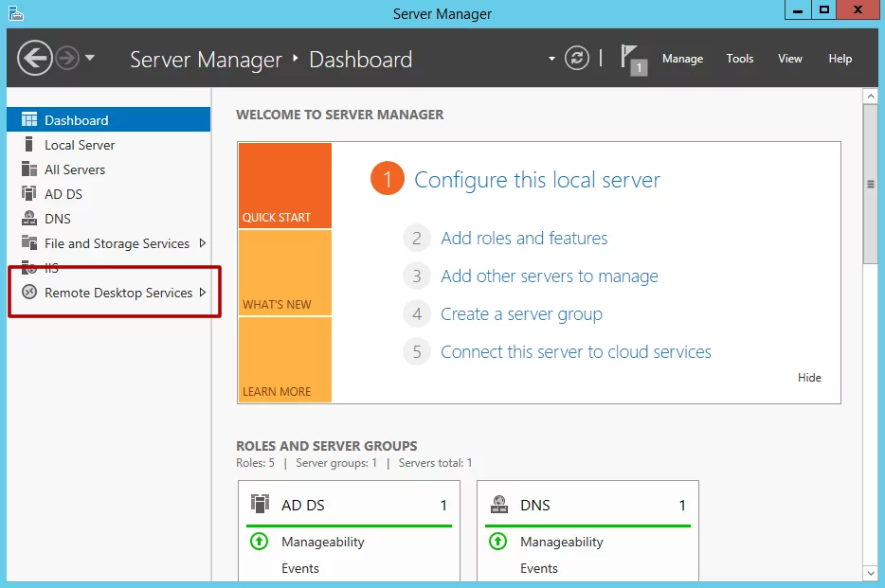Image resolution: width=885 pixels, height=588 pixels.
Task: Click the AD DS icon in sidebar
Action: 29,194
